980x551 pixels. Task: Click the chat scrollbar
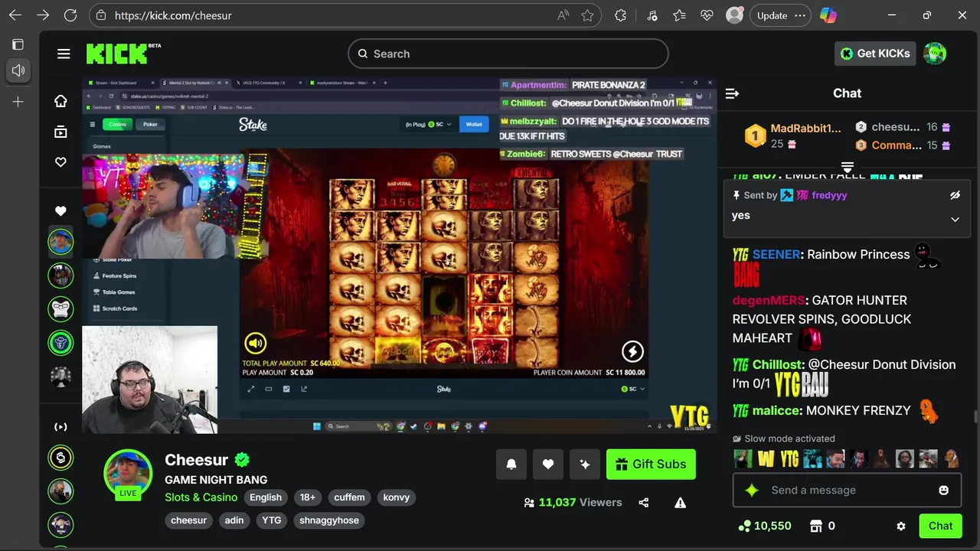(975, 416)
